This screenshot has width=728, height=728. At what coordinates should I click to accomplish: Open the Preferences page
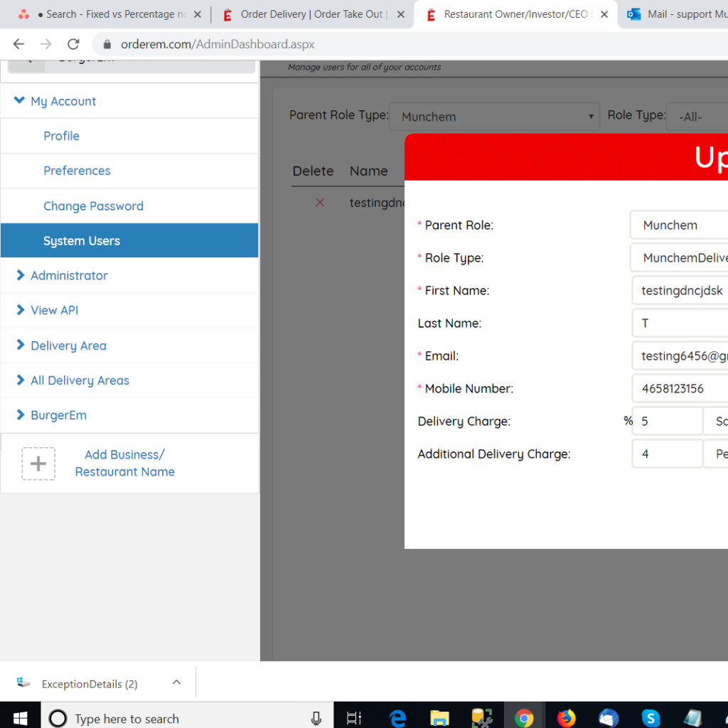[77, 171]
